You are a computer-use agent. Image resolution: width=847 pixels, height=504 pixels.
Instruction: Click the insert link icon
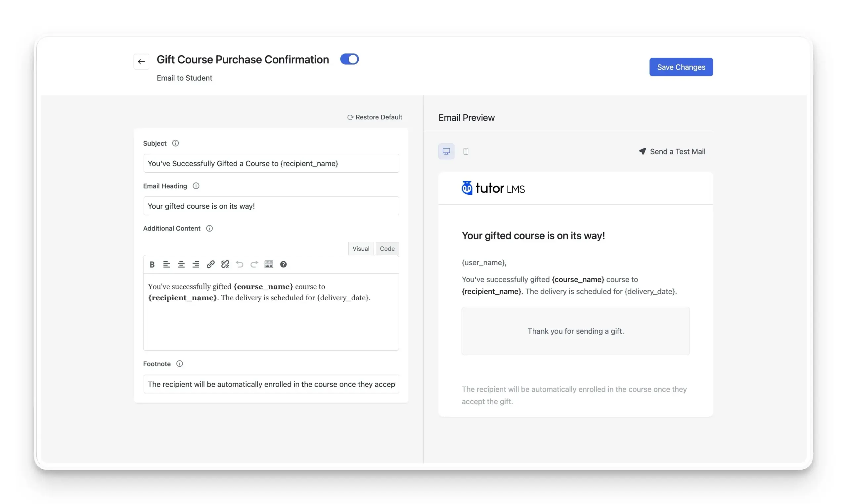click(210, 264)
